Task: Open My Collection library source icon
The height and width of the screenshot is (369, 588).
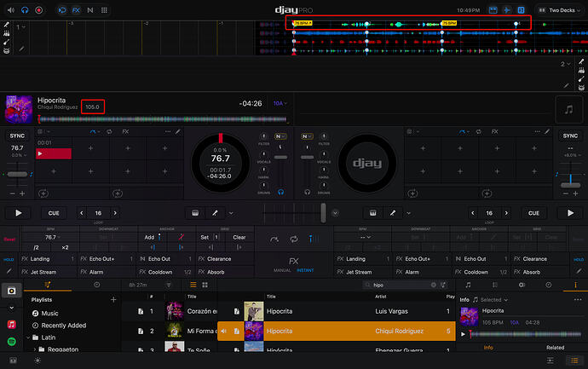Action: coord(12,291)
